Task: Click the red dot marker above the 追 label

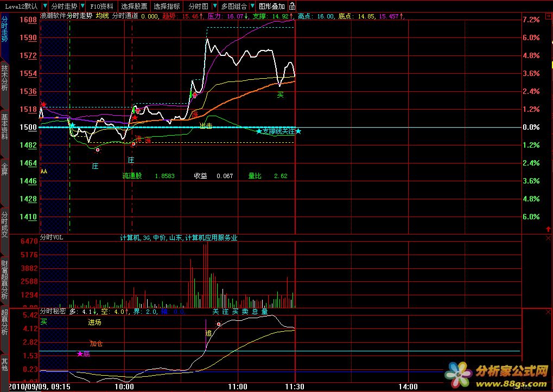Action: pos(219,324)
